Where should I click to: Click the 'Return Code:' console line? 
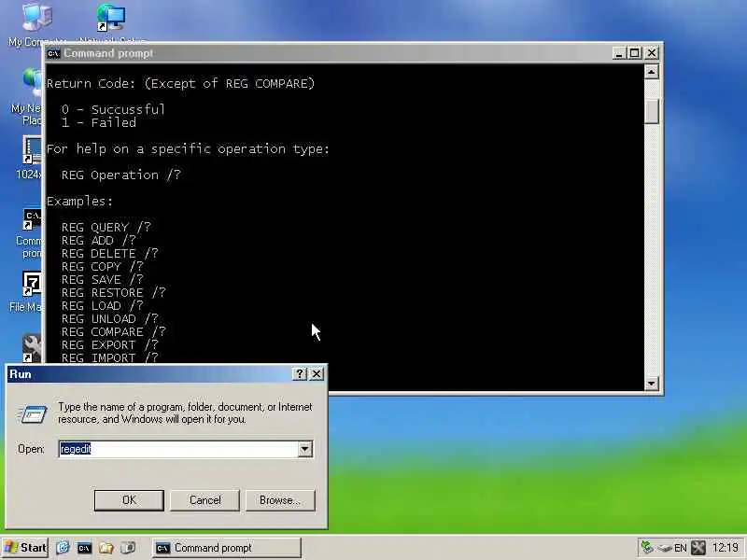coord(180,83)
